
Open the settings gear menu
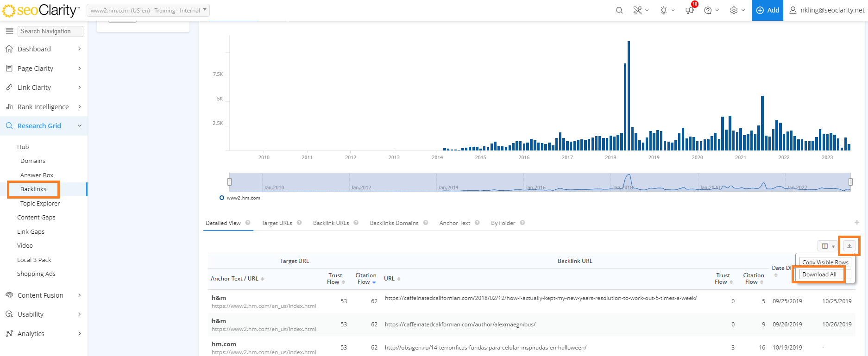737,10
